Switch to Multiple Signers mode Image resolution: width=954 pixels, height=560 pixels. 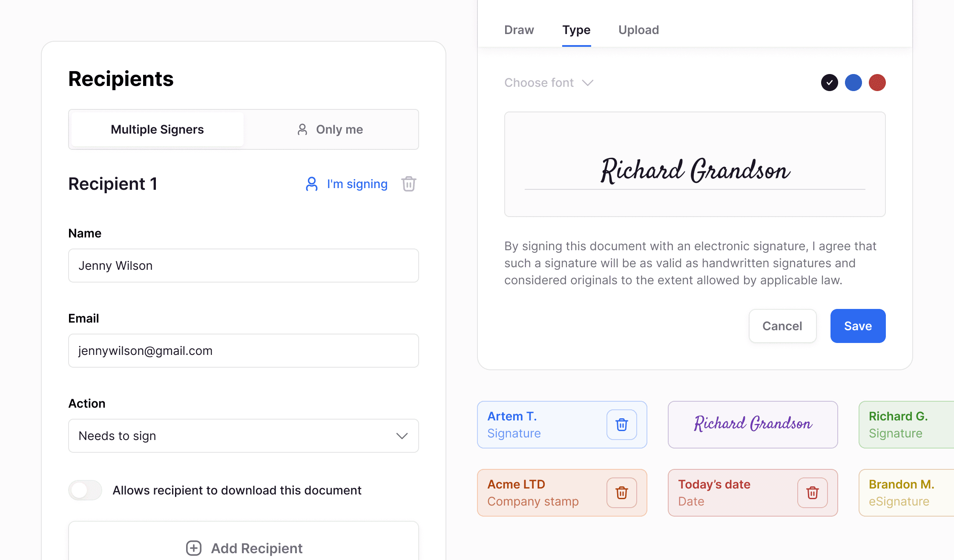pyautogui.click(x=158, y=129)
